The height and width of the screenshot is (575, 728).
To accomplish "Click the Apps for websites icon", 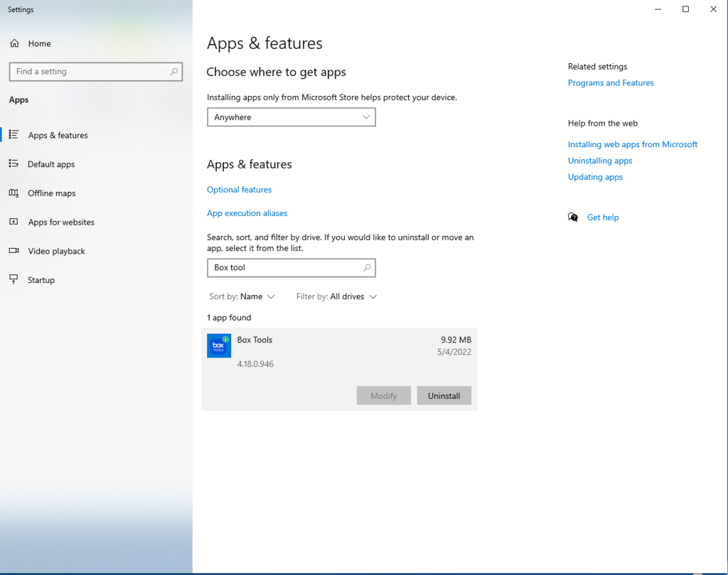I will click(14, 222).
